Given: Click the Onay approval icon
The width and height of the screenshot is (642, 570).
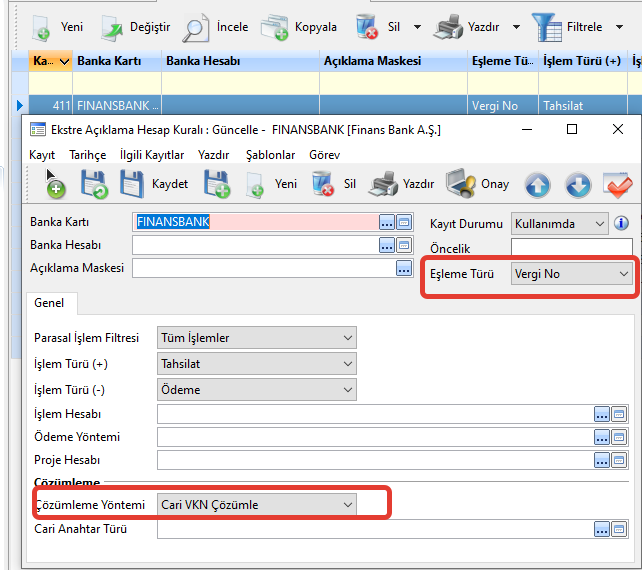Looking at the screenshot, I should click(460, 184).
